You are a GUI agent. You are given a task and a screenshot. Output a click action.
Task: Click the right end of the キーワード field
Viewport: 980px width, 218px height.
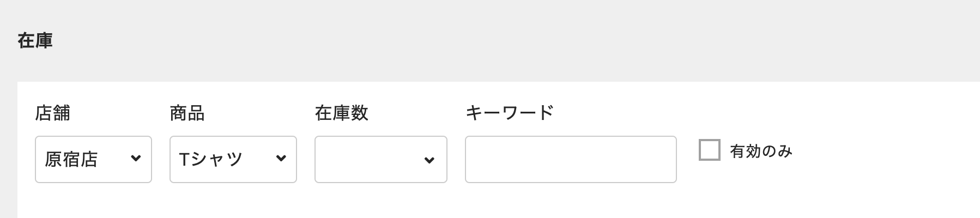pyautogui.click(x=662, y=159)
